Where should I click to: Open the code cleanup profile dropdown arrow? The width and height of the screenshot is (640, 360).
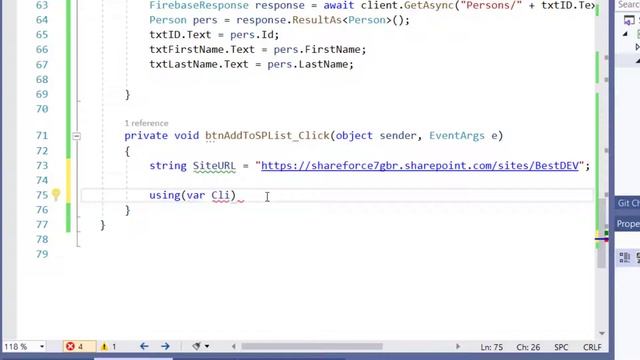point(207,347)
